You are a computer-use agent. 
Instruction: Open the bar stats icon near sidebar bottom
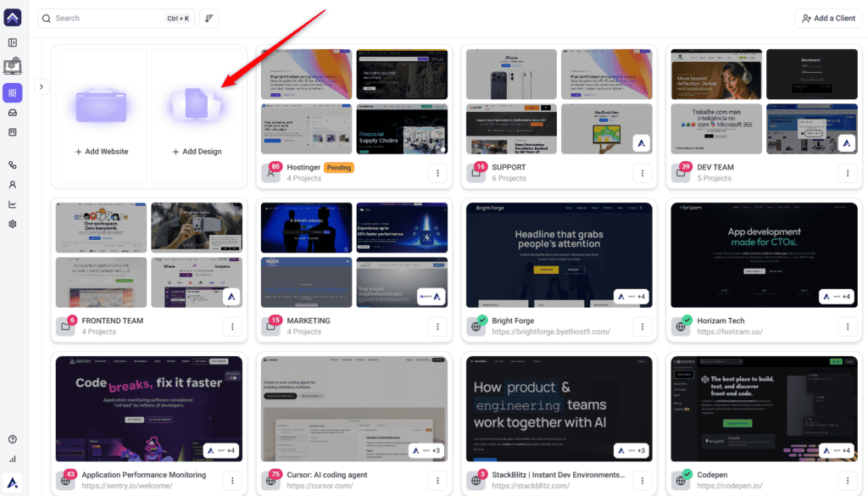(12, 459)
